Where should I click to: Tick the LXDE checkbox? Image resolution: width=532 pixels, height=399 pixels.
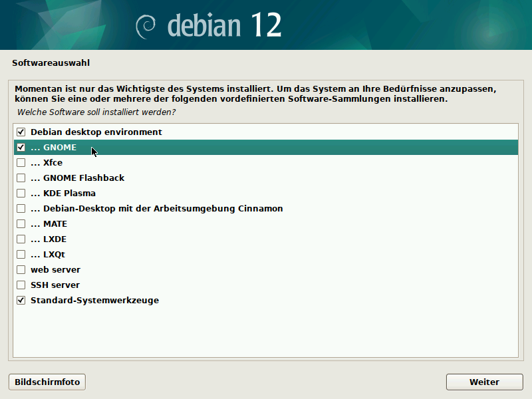tap(21, 239)
